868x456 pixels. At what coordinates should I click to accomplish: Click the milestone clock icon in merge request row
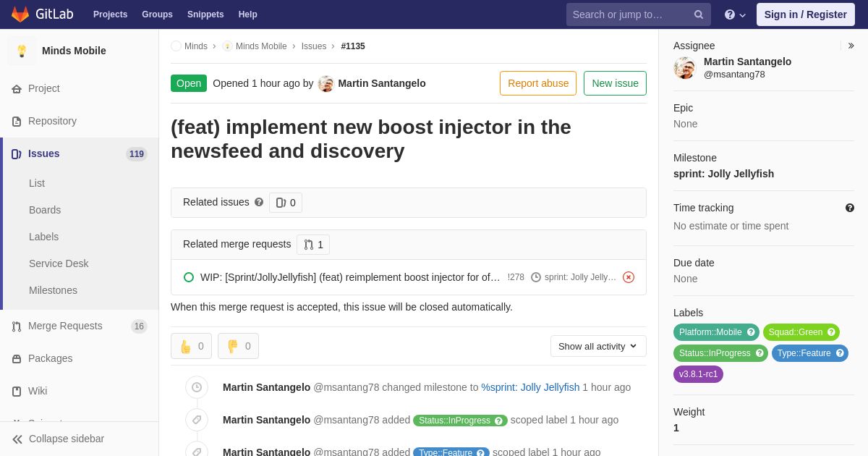[536, 277]
